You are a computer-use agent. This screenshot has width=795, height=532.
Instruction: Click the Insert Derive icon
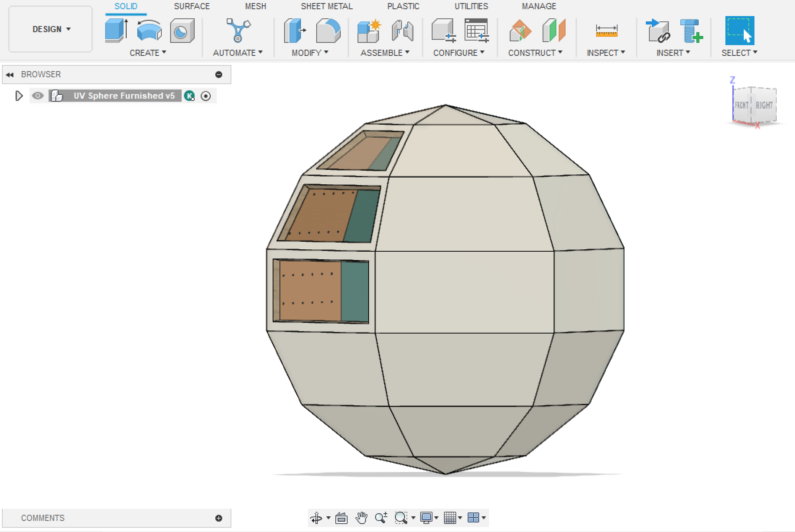658,31
